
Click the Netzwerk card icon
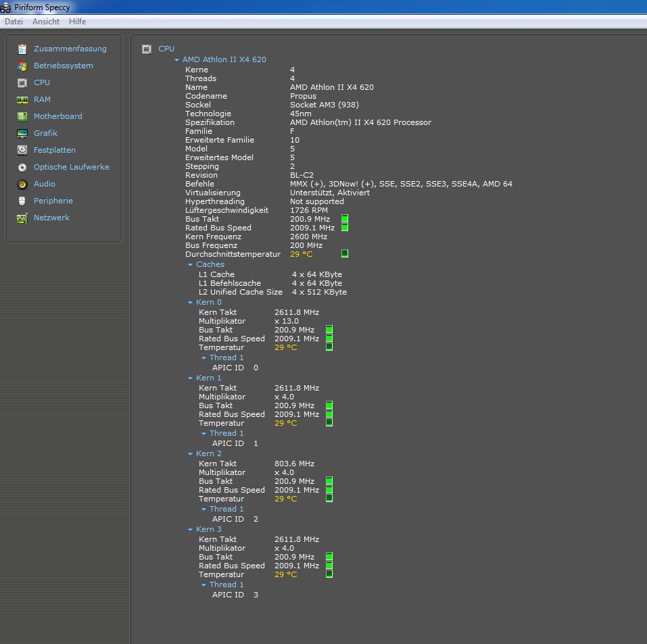[x=22, y=218]
